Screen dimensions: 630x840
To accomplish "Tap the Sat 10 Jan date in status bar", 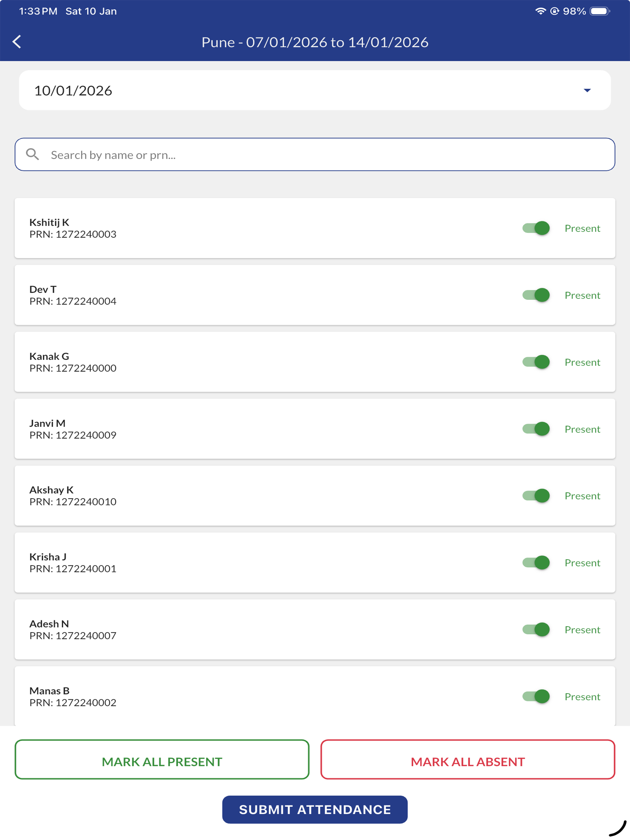I will click(91, 11).
